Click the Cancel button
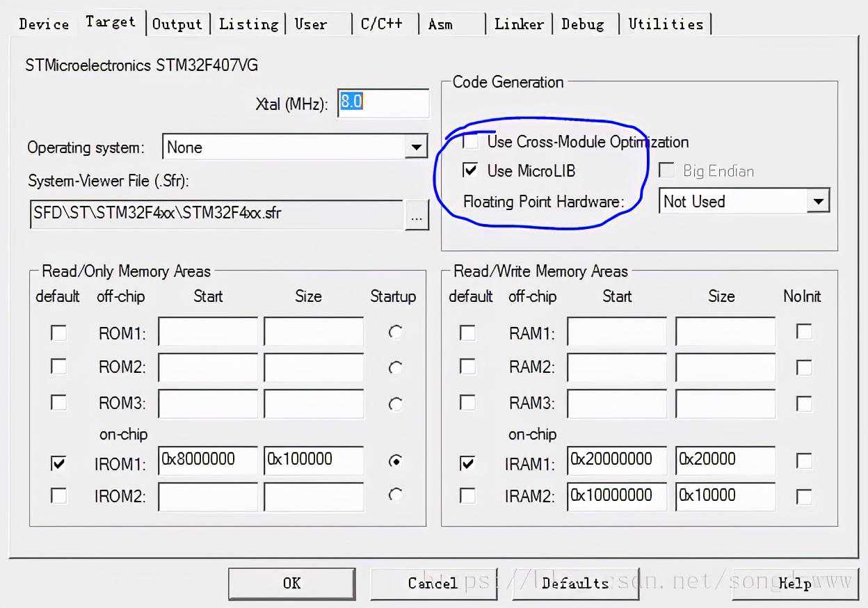This screenshot has height=608, width=868. coord(433,583)
